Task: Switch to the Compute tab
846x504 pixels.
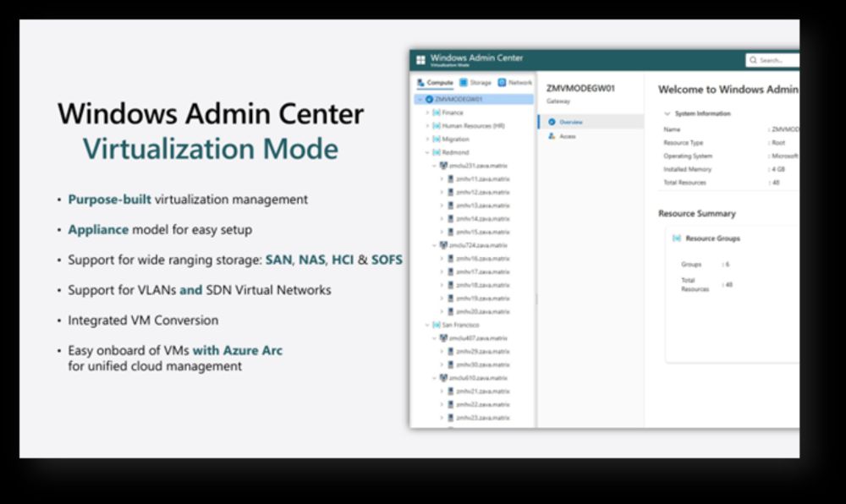Action: (435, 83)
